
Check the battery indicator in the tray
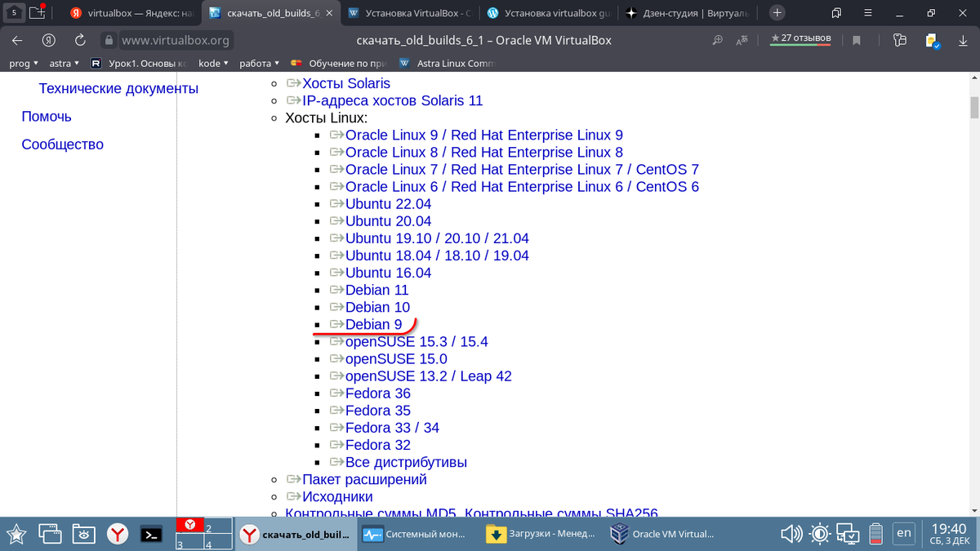(x=875, y=535)
